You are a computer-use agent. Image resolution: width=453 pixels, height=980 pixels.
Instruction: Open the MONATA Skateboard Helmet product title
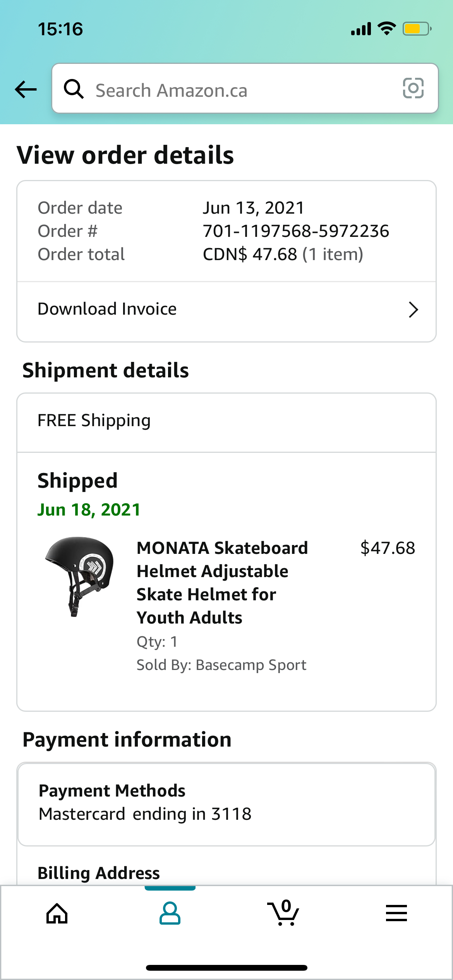click(x=222, y=583)
